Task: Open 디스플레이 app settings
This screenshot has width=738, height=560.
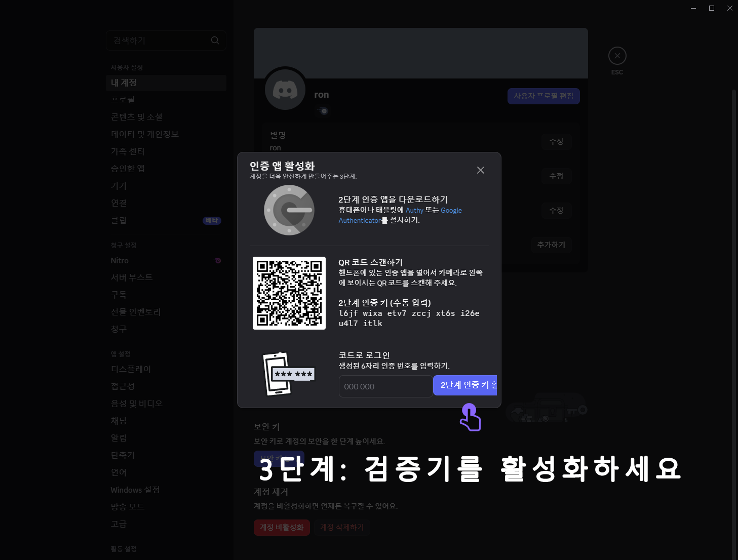Action: [166, 369]
